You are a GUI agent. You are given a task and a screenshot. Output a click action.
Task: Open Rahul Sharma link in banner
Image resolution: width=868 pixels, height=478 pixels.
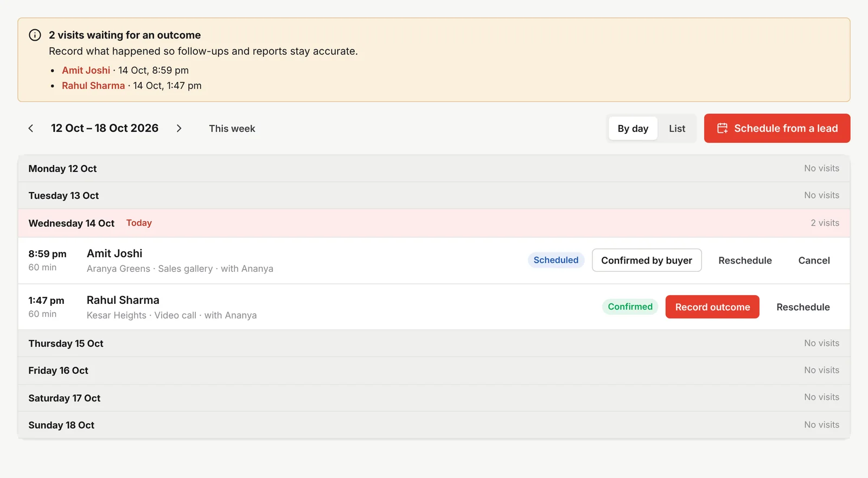pos(93,86)
